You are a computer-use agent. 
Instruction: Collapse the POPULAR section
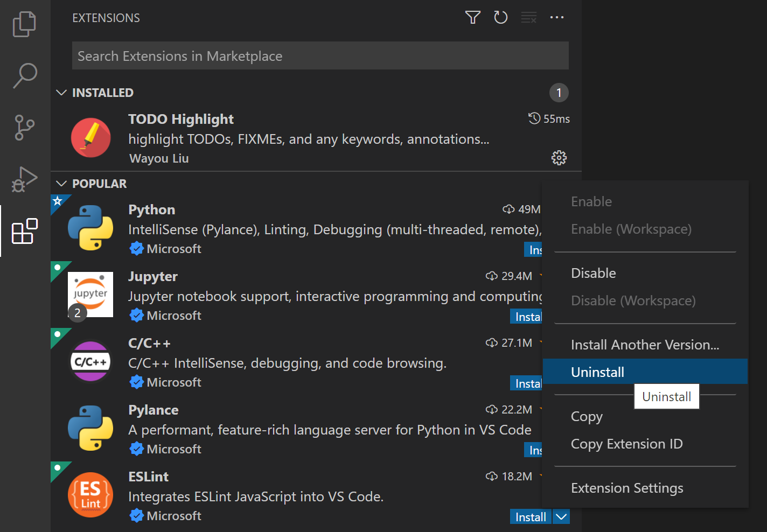tap(61, 183)
